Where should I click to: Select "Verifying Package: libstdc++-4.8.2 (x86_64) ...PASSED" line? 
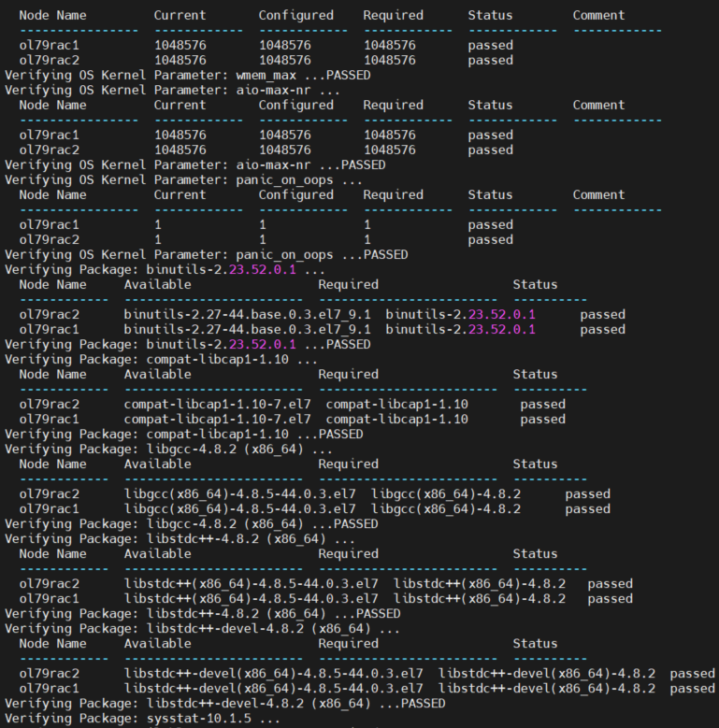coord(203,614)
